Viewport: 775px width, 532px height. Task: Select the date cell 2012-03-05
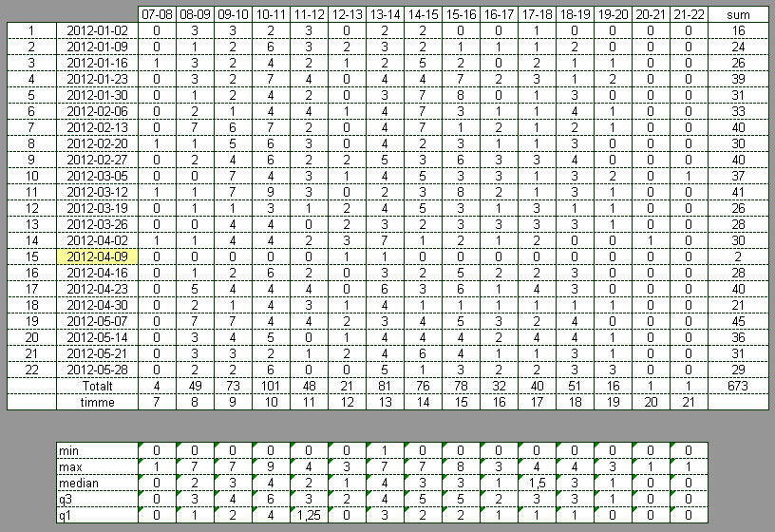tap(98, 176)
